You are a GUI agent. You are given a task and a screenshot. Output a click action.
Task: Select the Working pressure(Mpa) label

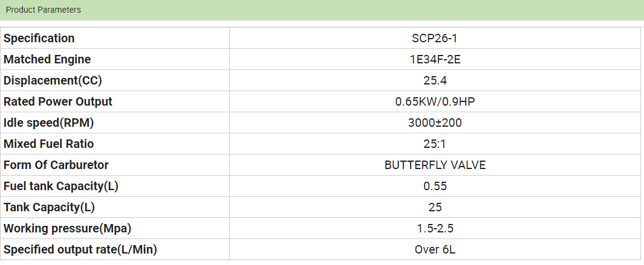coord(68,228)
